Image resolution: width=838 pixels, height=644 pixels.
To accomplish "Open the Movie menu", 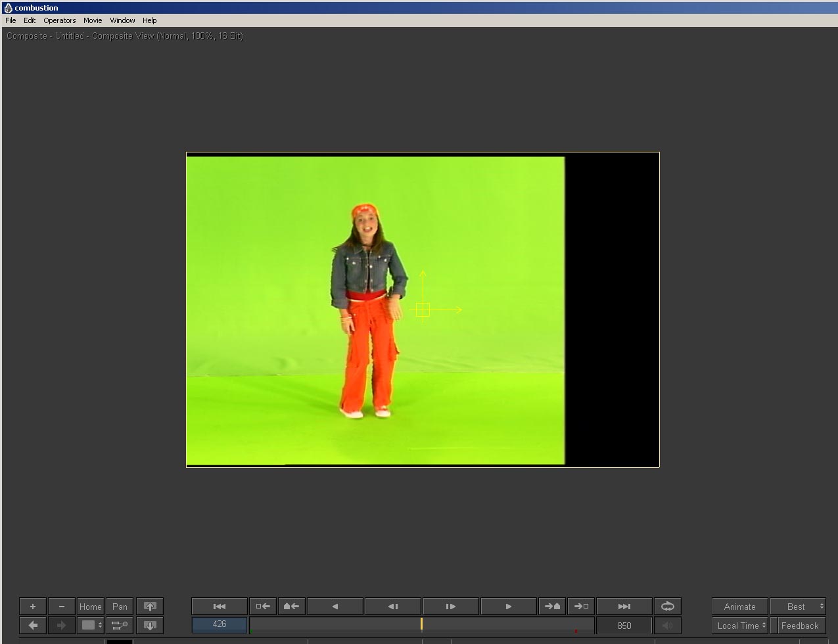I will [x=93, y=20].
